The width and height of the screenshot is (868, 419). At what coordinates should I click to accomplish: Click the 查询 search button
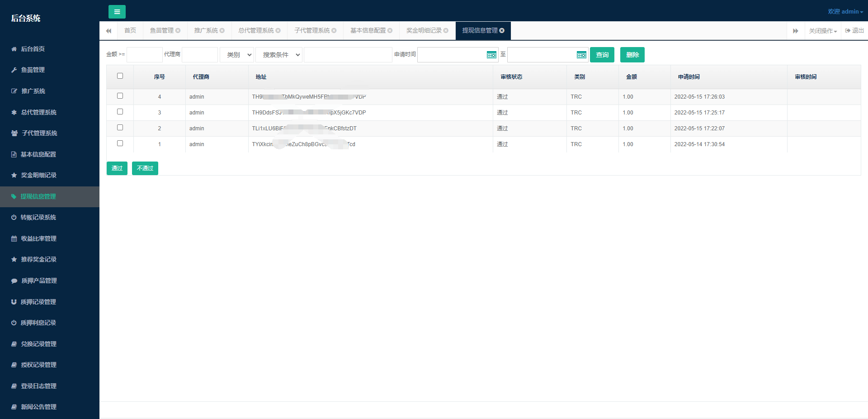click(x=602, y=55)
